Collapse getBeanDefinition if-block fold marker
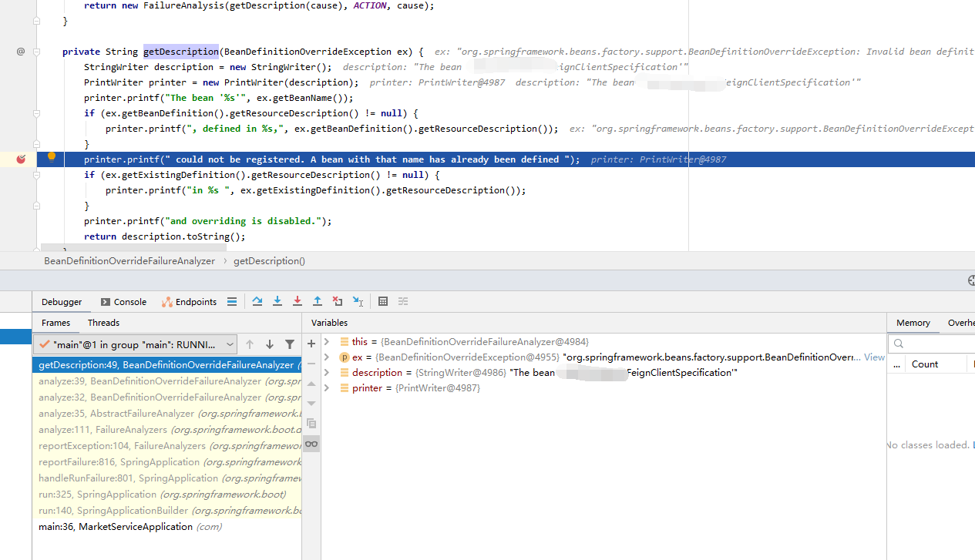 click(36, 113)
